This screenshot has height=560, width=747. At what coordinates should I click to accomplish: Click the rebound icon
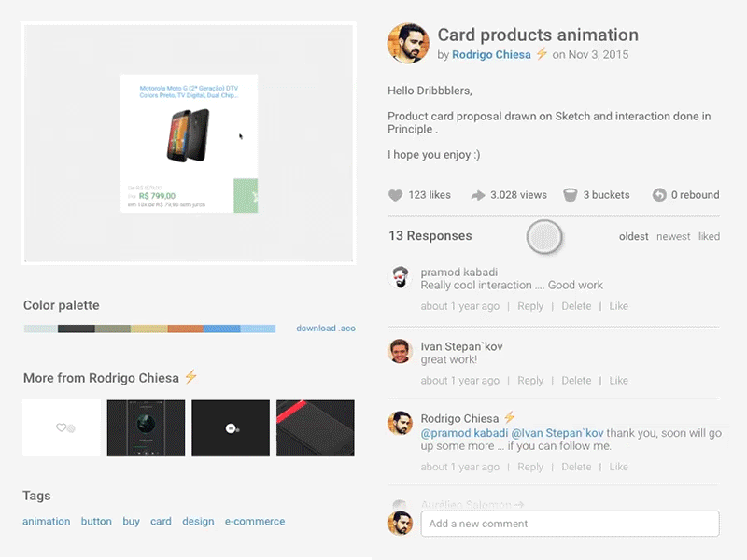pyautogui.click(x=659, y=195)
